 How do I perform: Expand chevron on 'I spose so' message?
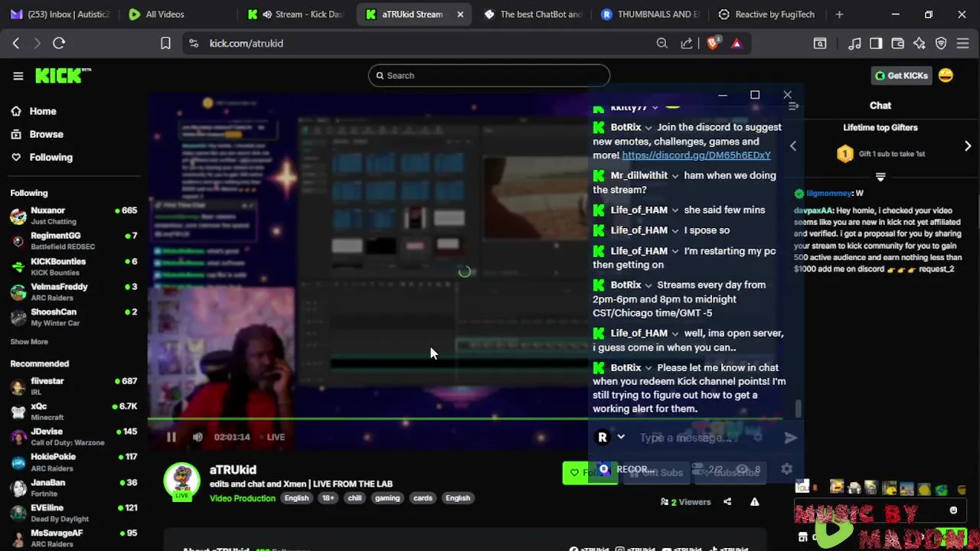pos(675,230)
